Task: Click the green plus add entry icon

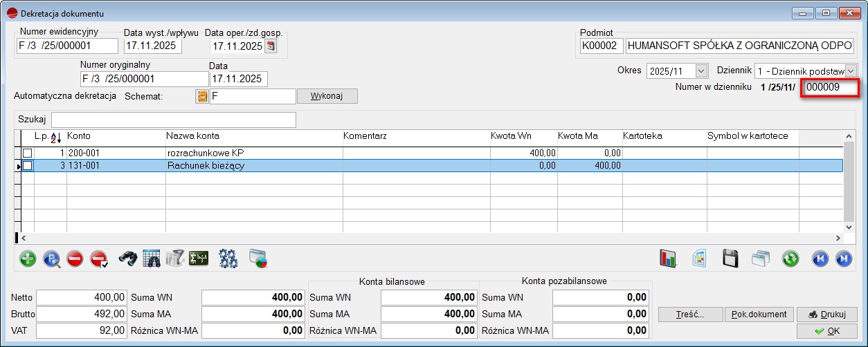Action: click(x=28, y=259)
